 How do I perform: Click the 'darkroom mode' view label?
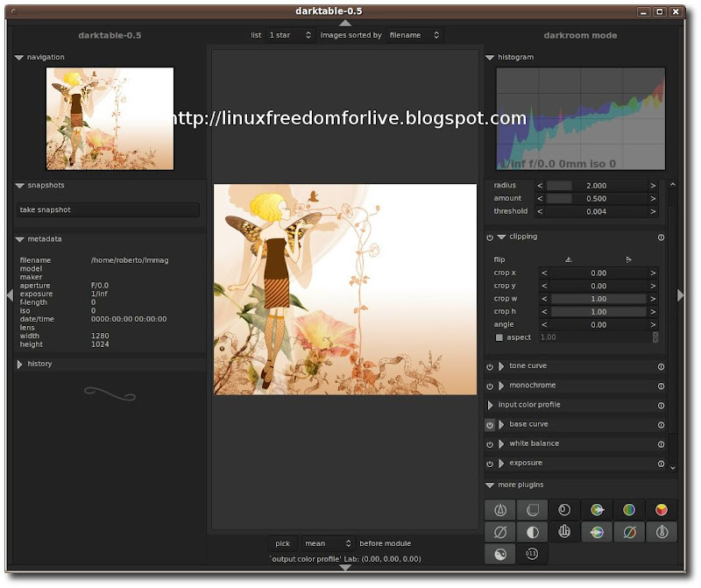tap(580, 35)
